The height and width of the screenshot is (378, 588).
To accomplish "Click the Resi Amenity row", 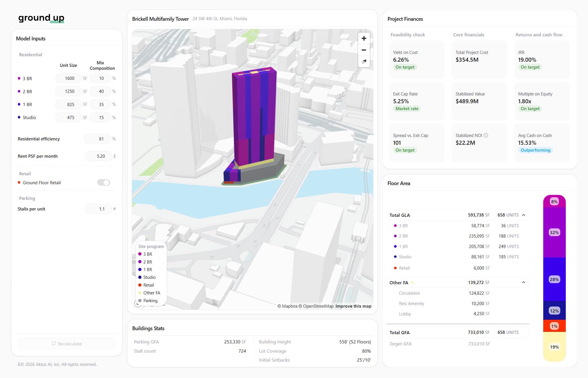I will (458, 303).
